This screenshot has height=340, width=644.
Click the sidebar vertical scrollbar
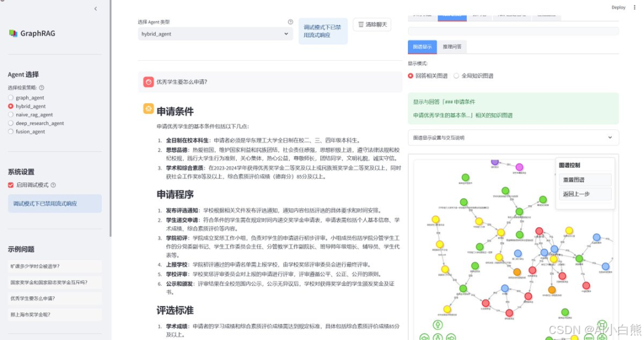pos(110,118)
